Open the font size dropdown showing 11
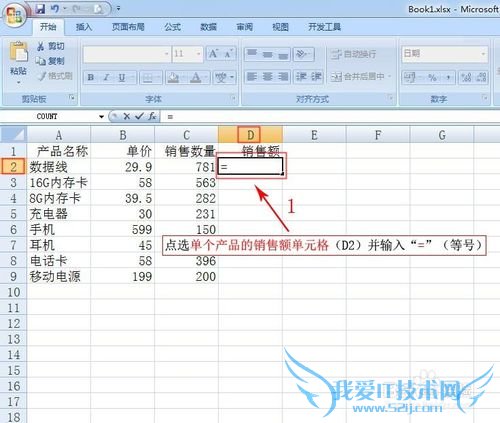Viewport: 500px width, 423px height. pyautogui.click(x=198, y=54)
